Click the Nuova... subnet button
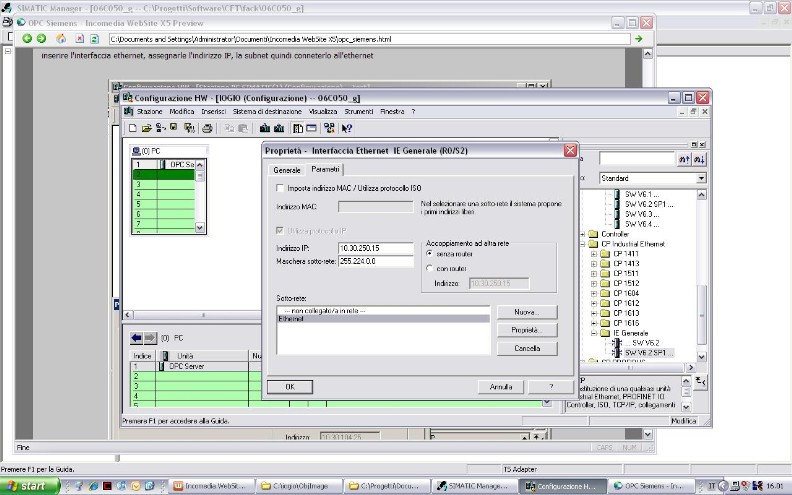This screenshot has height=495, width=792. click(527, 312)
